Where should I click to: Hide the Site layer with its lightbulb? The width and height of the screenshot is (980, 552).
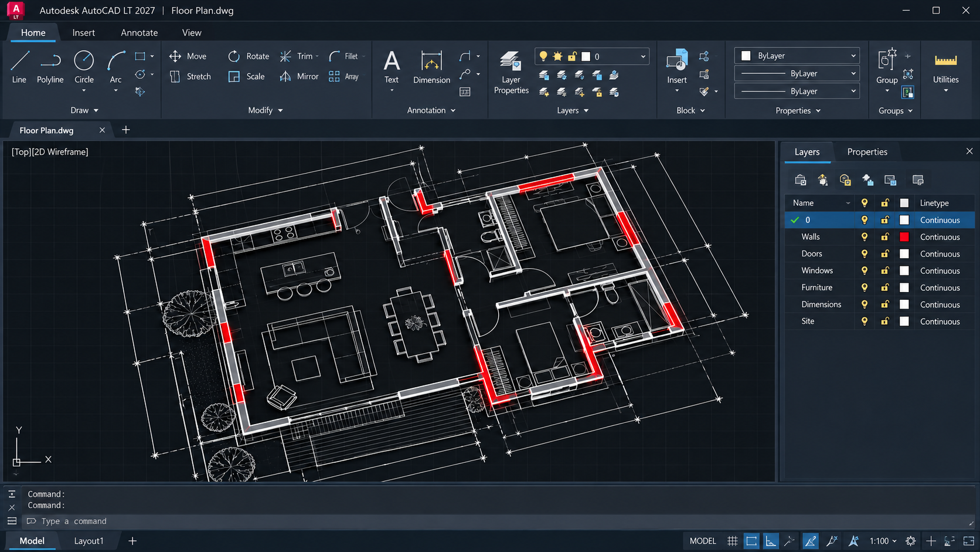point(865,321)
